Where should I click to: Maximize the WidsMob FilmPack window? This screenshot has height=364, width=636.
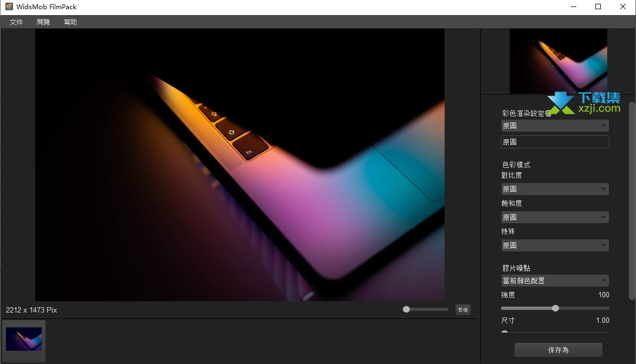click(598, 6)
